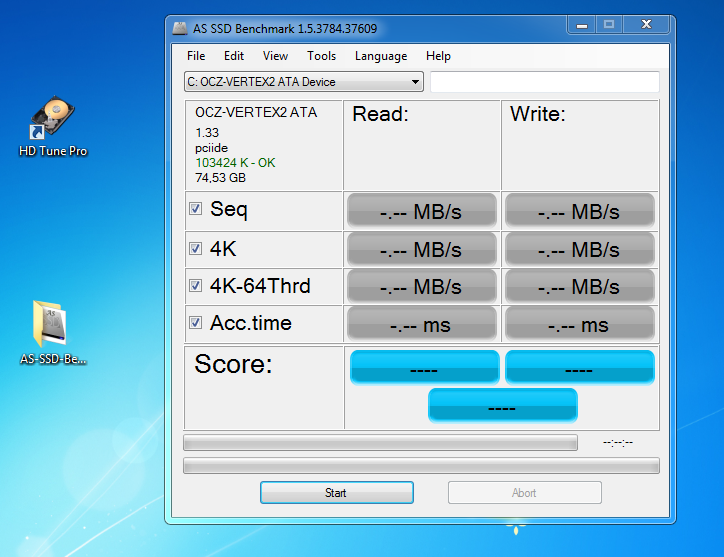Click the read score blue box
The height and width of the screenshot is (557, 724).
(424, 367)
